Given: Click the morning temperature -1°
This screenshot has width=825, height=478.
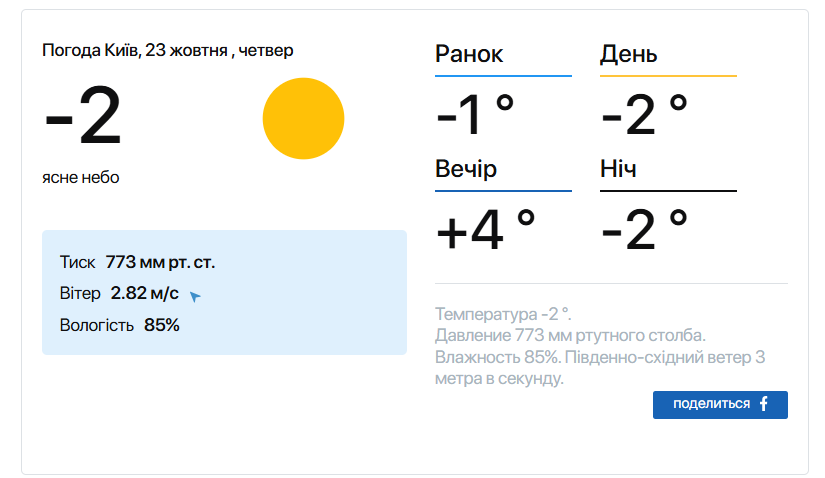Looking at the screenshot, I should pyautogui.click(x=475, y=114).
